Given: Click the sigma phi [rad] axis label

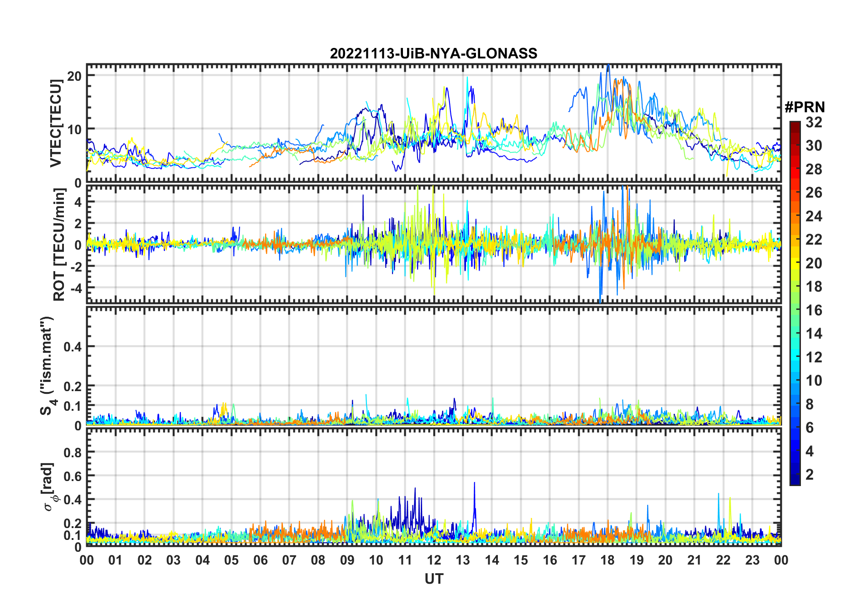Looking at the screenshot, I should pos(49,487).
